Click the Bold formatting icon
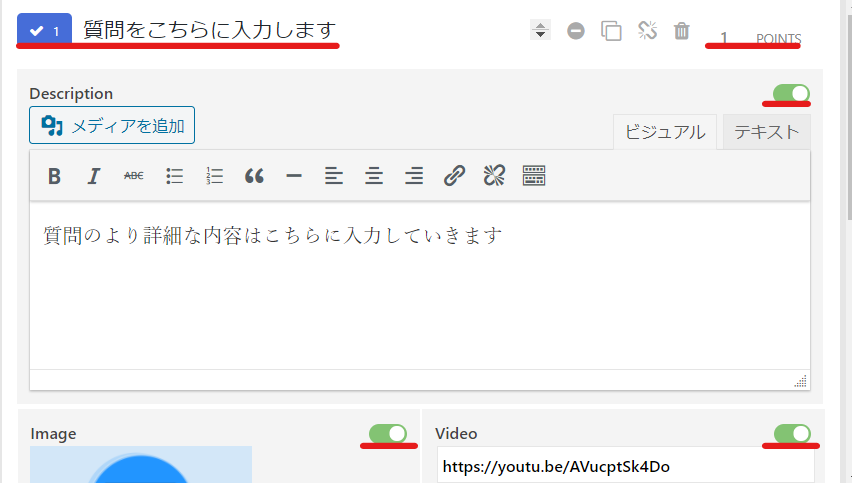This screenshot has width=852, height=483. click(x=54, y=176)
